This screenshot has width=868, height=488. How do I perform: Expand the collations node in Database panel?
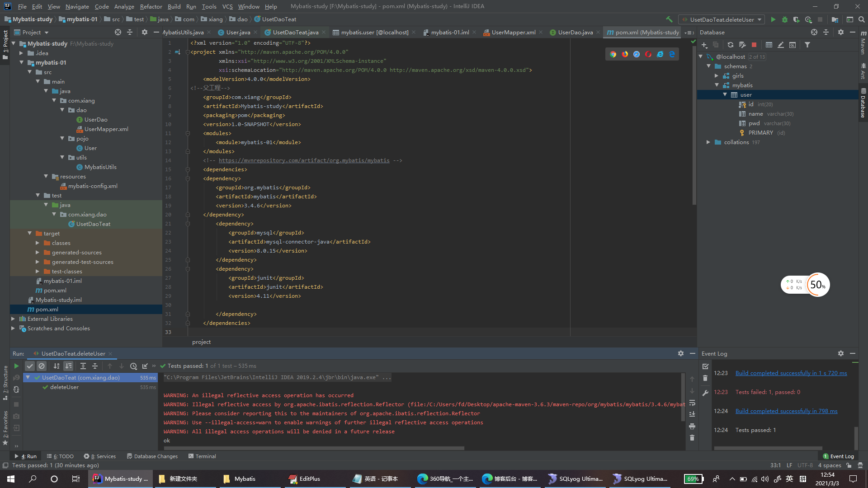pyautogui.click(x=708, y=142)
